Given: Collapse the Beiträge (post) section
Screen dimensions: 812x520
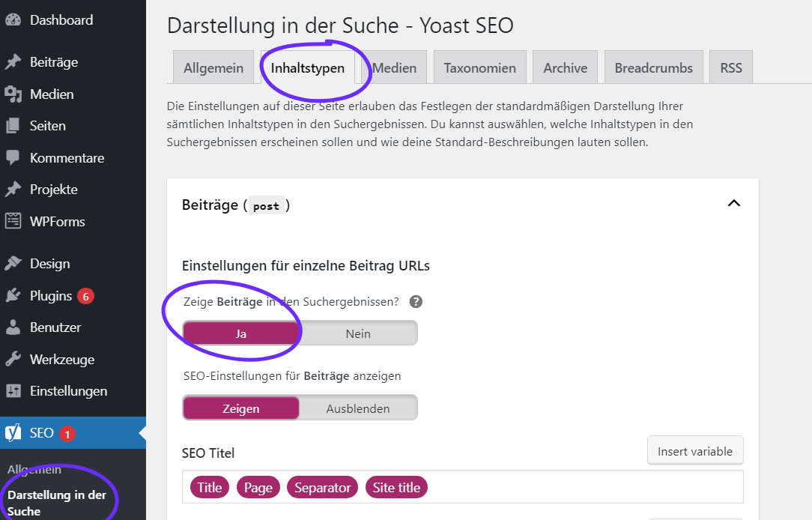Looking at the screenshot, I should pos(734,203).
